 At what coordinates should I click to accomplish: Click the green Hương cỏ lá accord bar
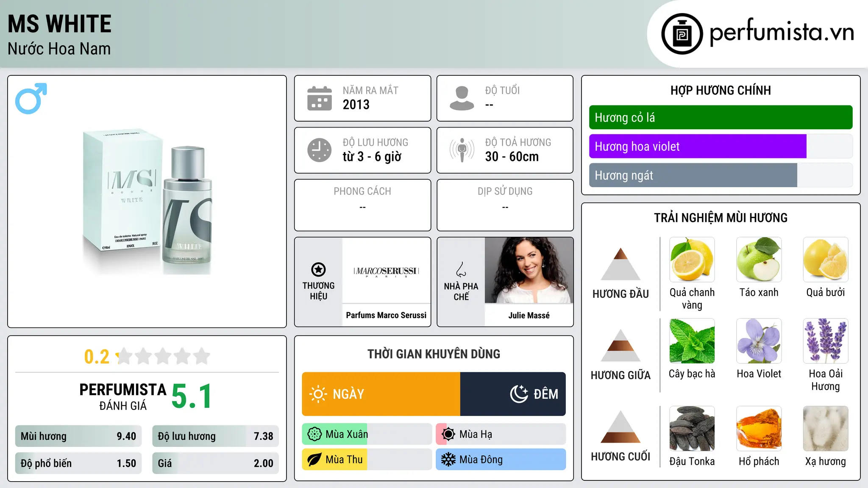[721, 117]
